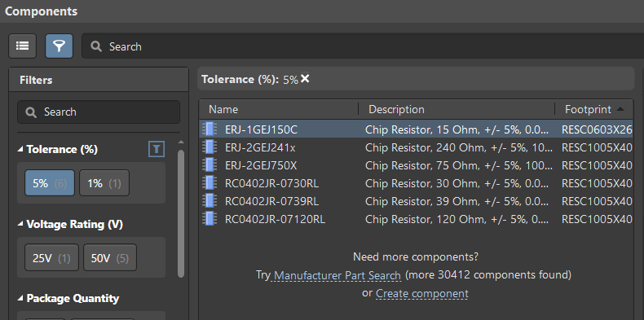Remove the 5% tolerance filter chip
This screenshot has height=320, width=644.
pos(305,78)
